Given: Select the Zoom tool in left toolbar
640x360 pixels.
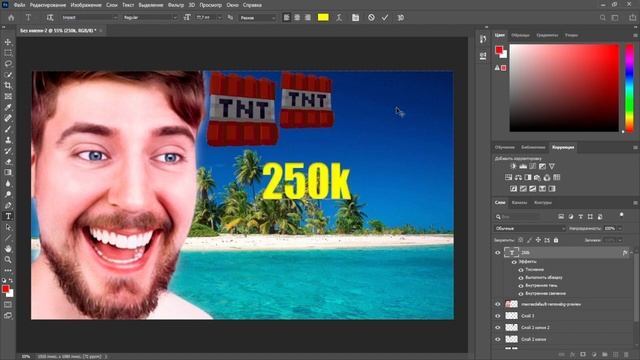Looking at the screenshot, I should pyautogui.click(x=8, y=260).
